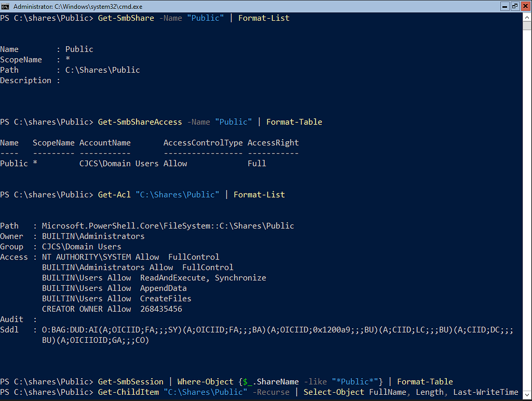The width and height of the screenshot is (532, 401).
Task: Click the window title 'Administrator: C:\Windows\system32\cmd.exe'
Action: [x=78, y=6]
